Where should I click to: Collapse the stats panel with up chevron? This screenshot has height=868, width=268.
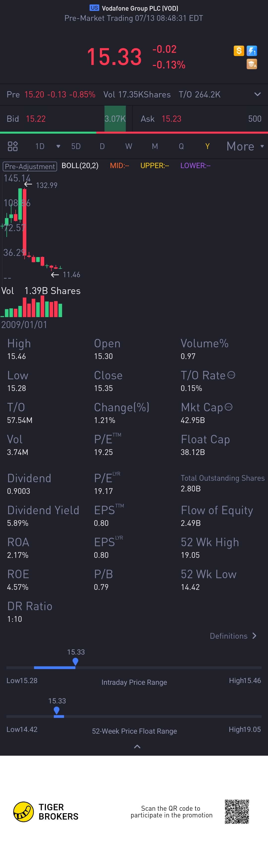(x=137, y=747)
